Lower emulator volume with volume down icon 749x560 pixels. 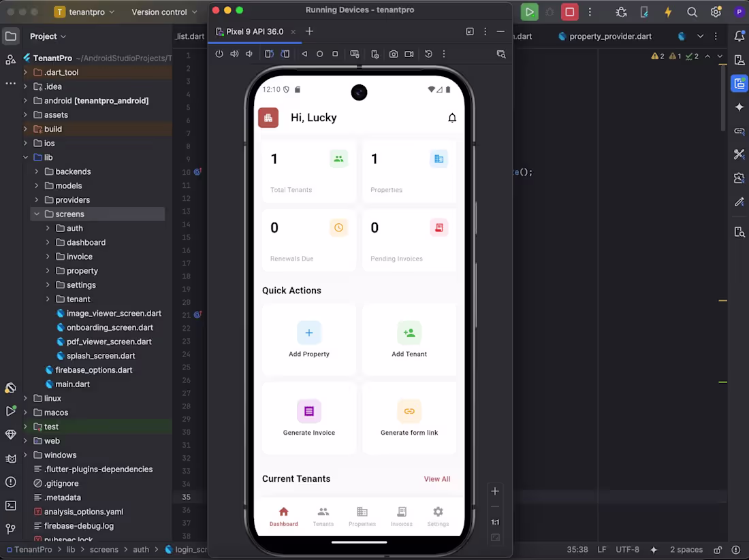249,54
